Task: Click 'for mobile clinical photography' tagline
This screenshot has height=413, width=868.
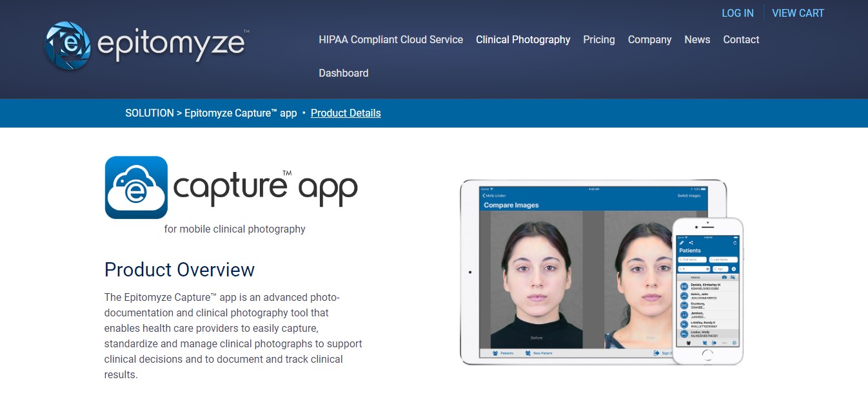Action: pos(235,229)
